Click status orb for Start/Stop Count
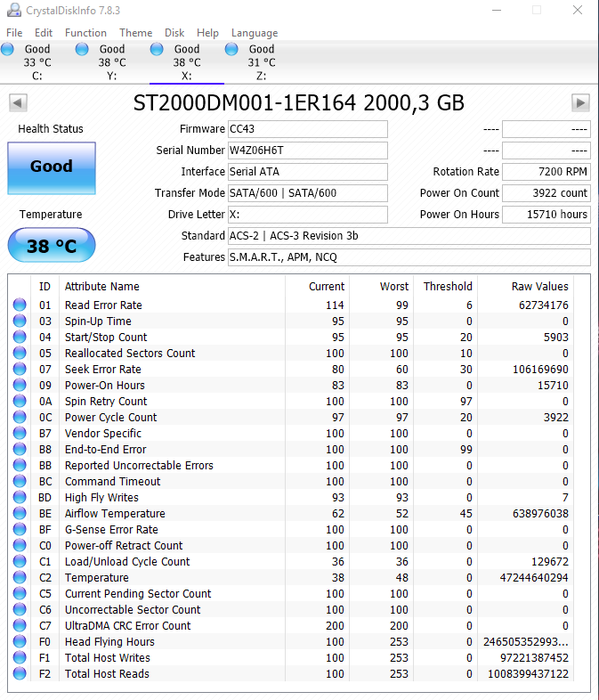The width and height of the screenshot is (599, 700). (20, 337)
